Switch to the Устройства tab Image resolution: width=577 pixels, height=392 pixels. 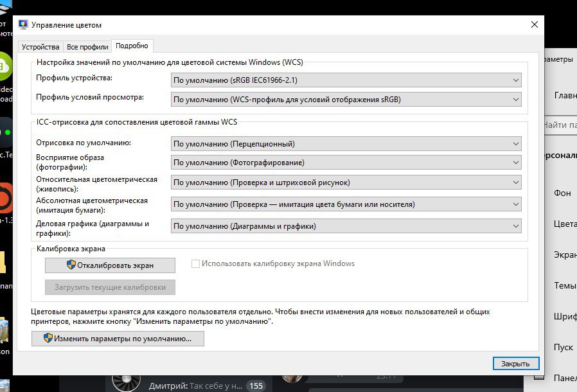(x=40, y=47)
